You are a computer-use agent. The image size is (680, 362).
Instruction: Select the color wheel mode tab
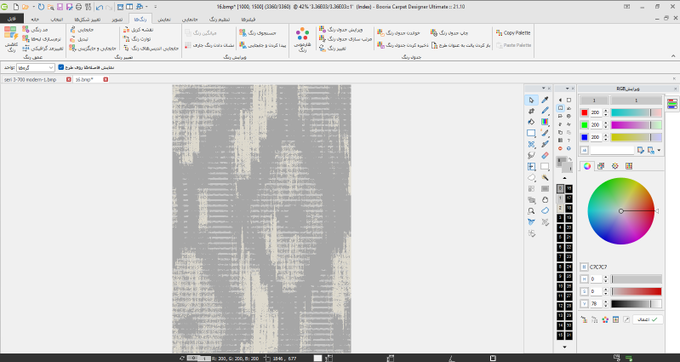[587, 166]
